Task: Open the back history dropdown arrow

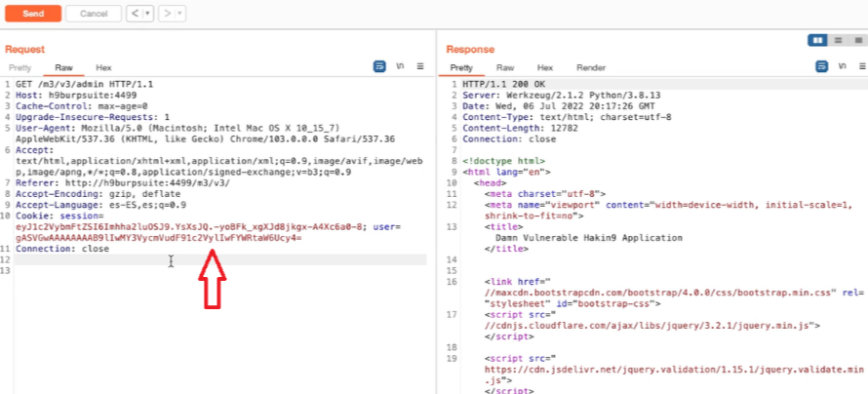Action: (148, 14)
